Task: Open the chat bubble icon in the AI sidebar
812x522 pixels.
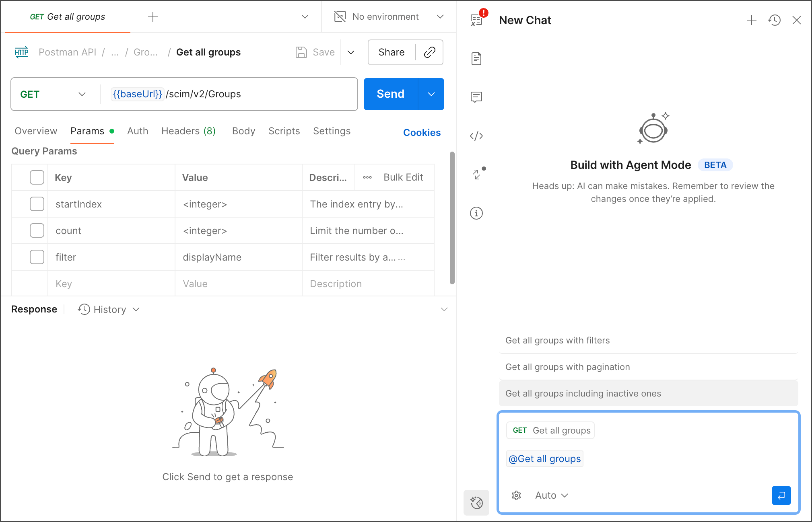Action: (x=476, y=97)
